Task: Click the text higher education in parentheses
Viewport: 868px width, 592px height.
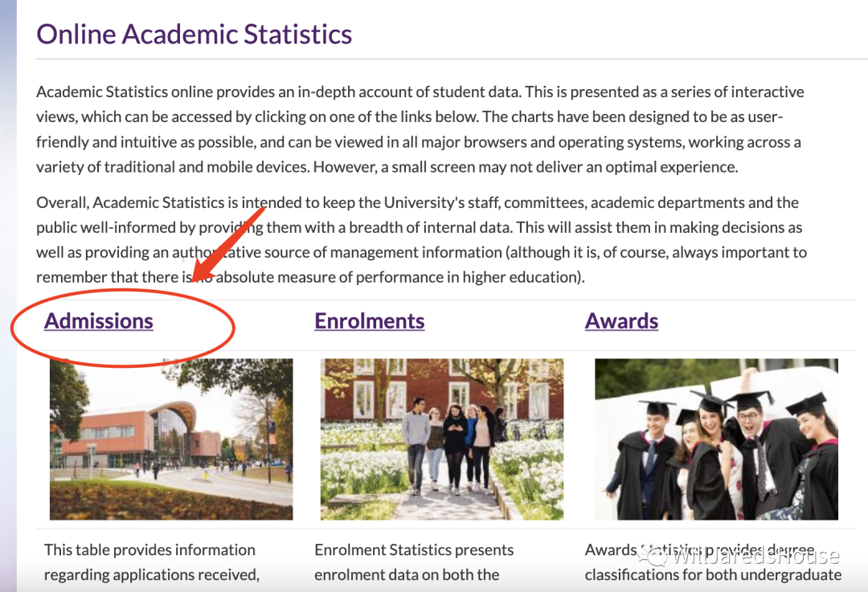Action: click(524, 278)
